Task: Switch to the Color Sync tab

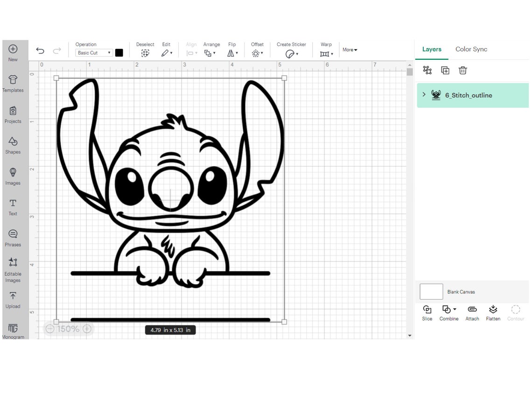Action: pos(471,49)
